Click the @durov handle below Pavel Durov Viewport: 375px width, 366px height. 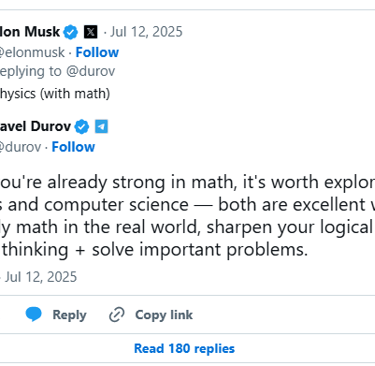[20, 147]
